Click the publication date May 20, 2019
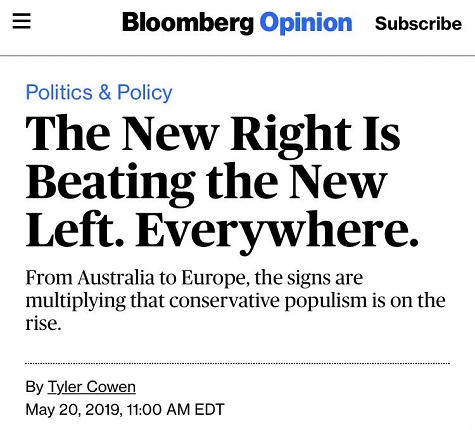The image size is (475, 430). coord(74,410)
